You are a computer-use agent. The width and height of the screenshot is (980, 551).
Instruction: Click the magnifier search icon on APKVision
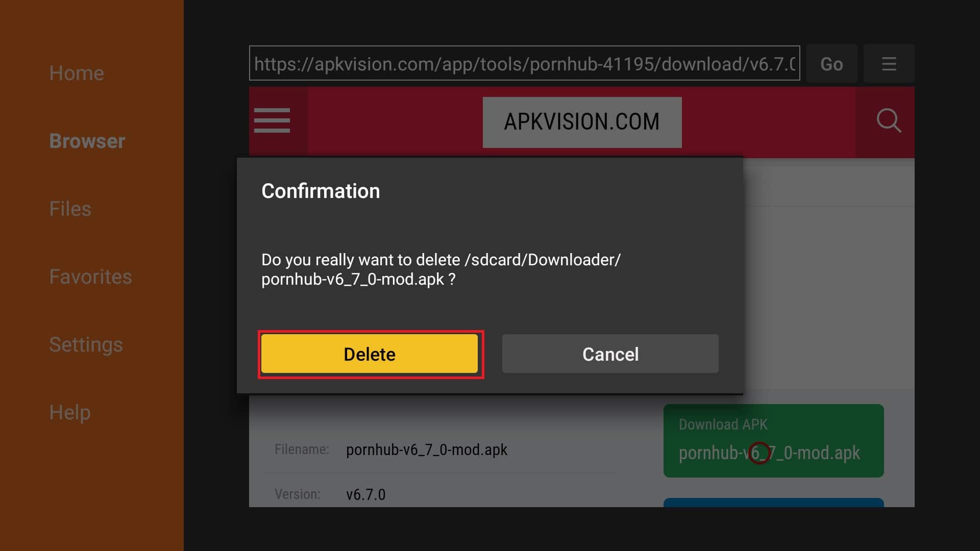point(889,121)
